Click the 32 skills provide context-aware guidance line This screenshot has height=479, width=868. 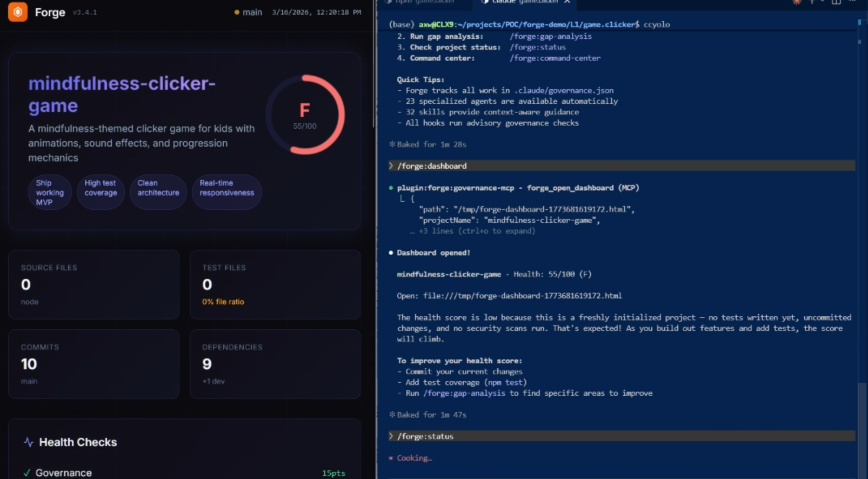click(488, 112)
